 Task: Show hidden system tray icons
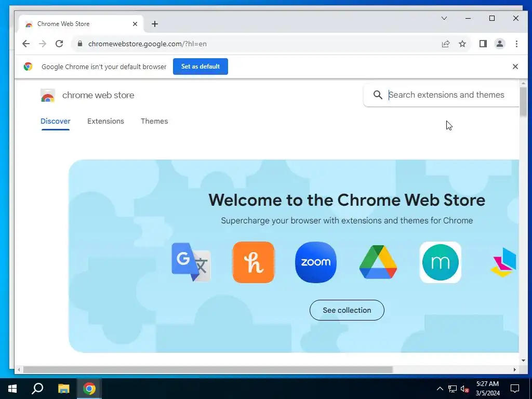(x=440, y=389)
